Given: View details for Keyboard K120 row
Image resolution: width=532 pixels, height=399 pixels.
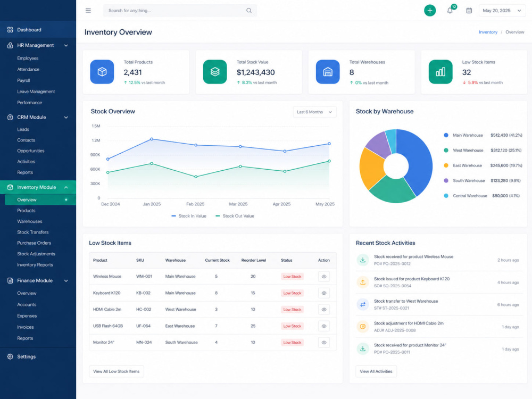Looking at the screenshot, I should [324, 293].
